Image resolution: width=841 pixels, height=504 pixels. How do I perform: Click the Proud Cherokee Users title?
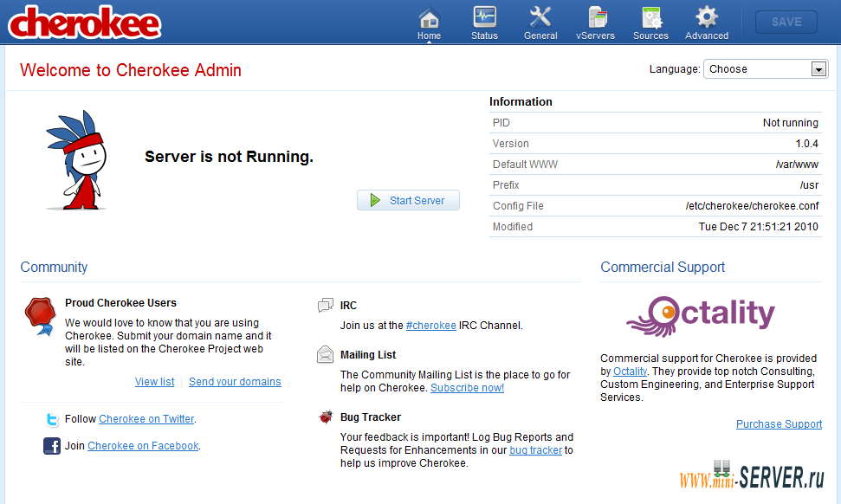pos(120,303)
